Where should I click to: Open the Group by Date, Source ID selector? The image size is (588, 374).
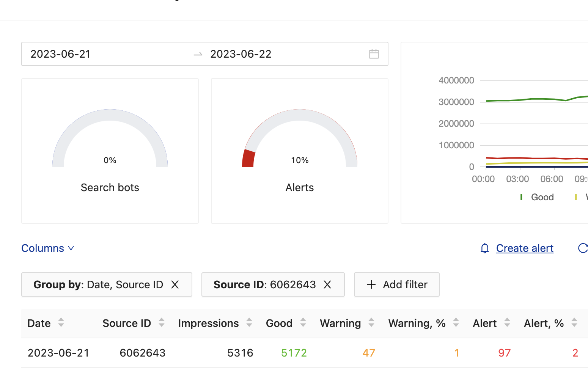click(98, 284)
